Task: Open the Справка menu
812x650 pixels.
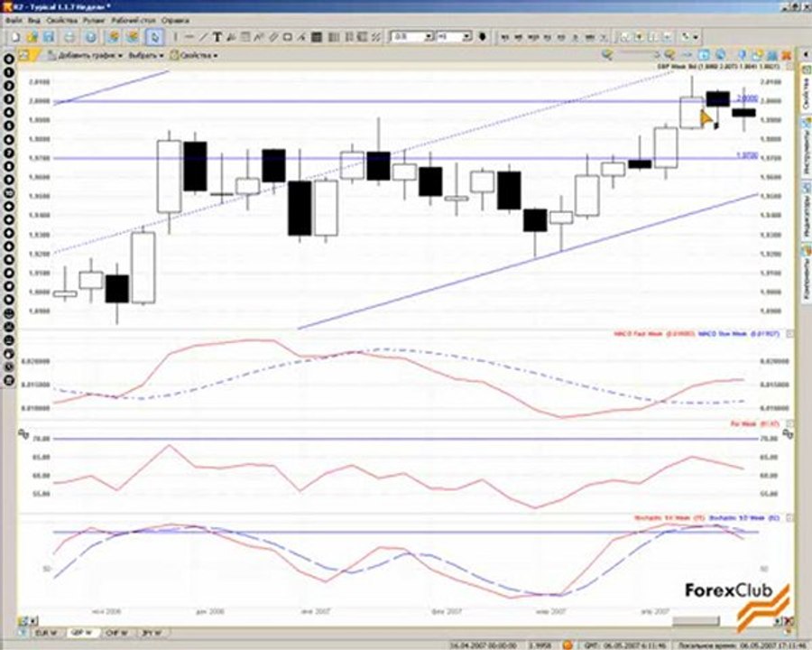Action: point(176,21)
